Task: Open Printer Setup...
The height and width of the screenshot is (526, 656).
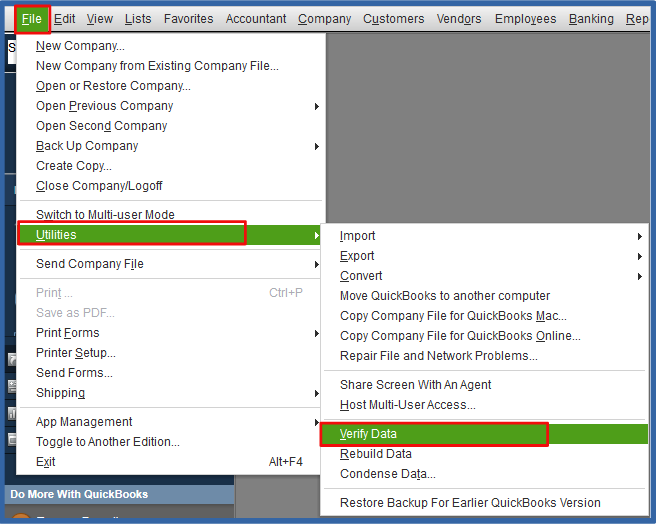Action: click(x=169, y=354)
